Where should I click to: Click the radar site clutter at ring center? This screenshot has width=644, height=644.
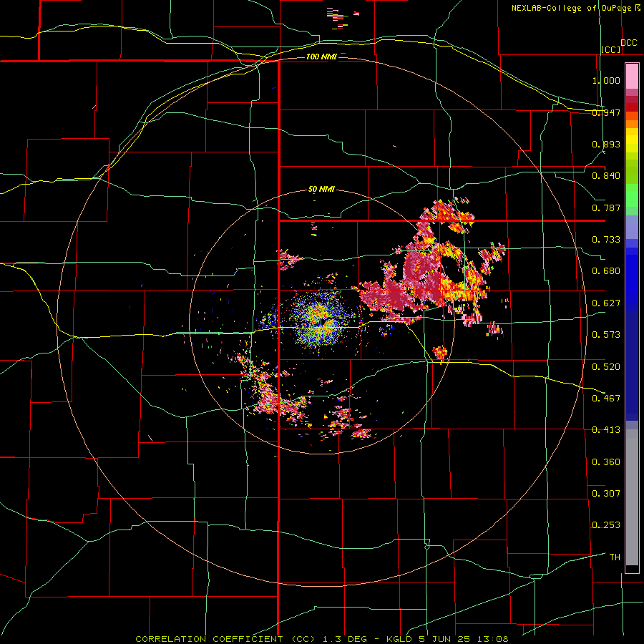click(x=321, y=321)
